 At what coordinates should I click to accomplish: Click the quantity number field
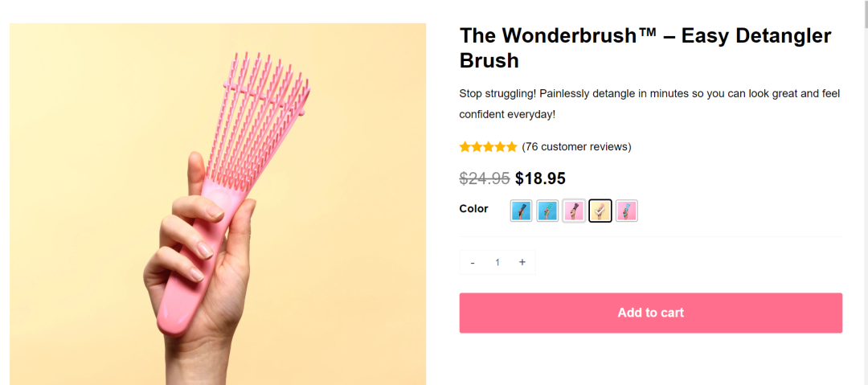tap(497, 263)
